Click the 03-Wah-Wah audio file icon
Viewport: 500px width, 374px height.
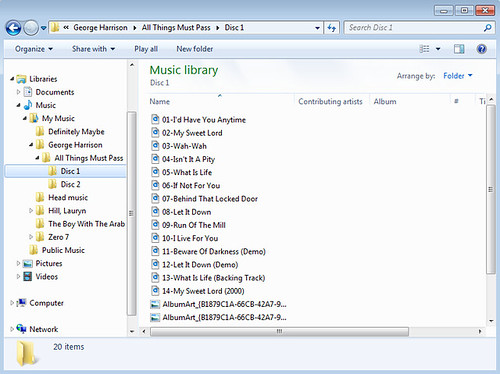coord(155,145)
